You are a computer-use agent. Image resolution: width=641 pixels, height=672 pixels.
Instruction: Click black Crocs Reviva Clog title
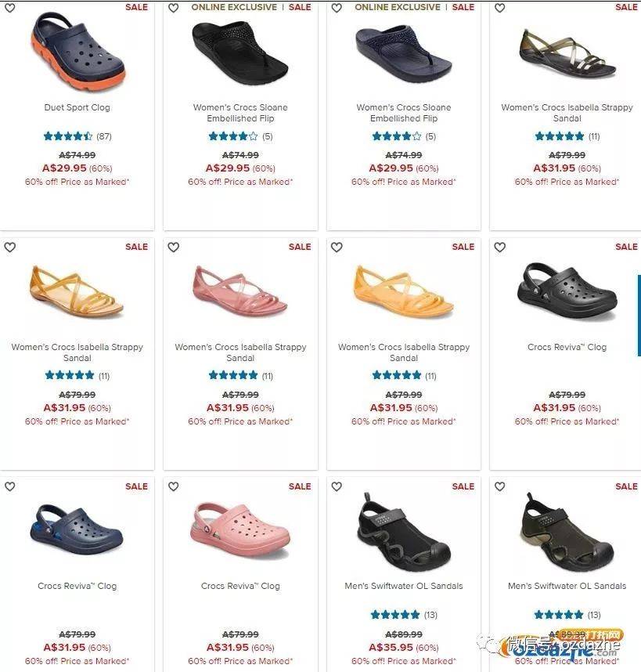pyautogui.click(x=567, y=347)
